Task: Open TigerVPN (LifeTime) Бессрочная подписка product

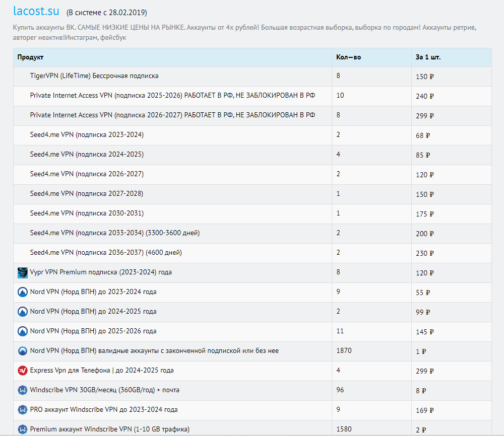Action: pyautogui.click(x=94, y=76)
